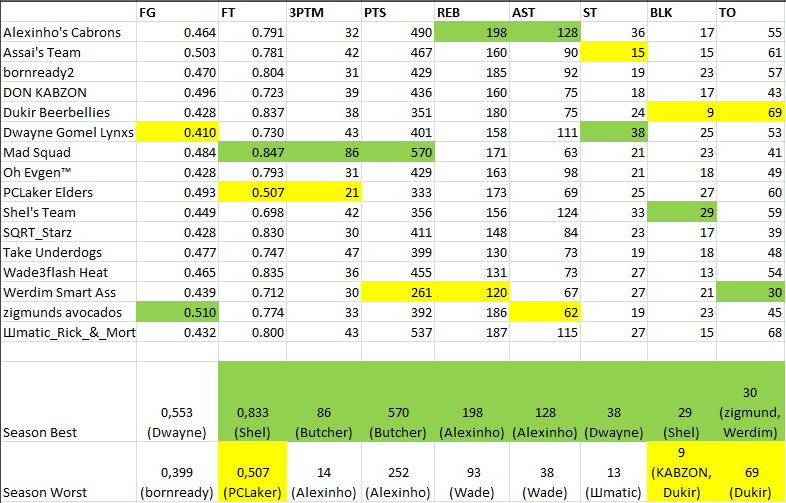The height and width of the screenshot is (503, 786).
Task: Select the Alexinho's Cabrons team name
Action: [x=69, y=32]
